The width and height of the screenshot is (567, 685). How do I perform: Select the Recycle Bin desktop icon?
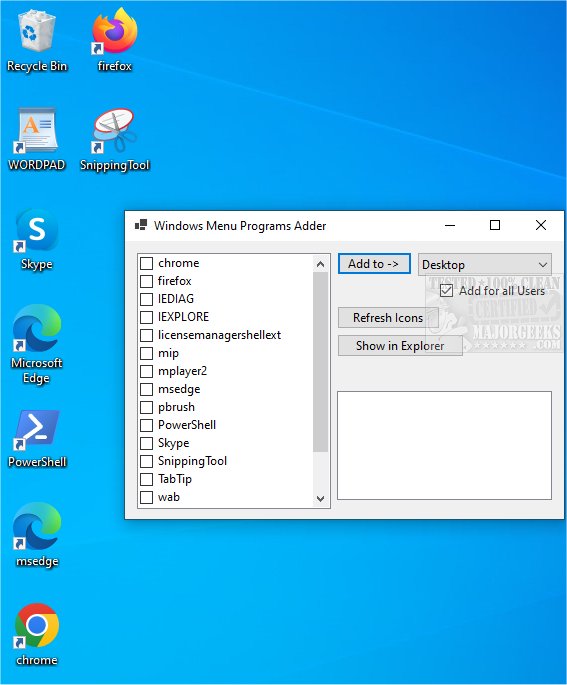tap(37, 42)
